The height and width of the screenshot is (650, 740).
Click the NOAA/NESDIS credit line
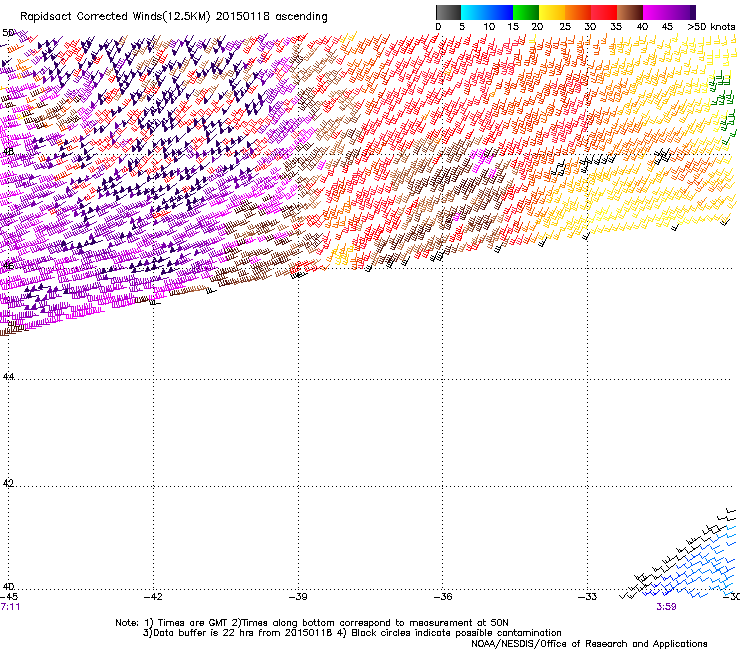pos(589,644)
